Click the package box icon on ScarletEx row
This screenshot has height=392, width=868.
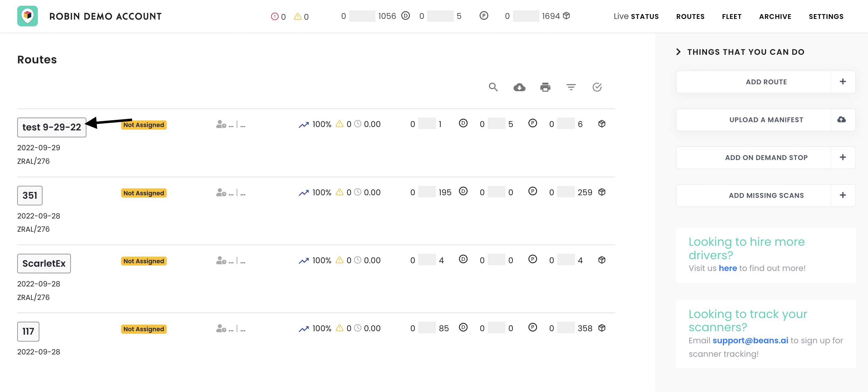(x=602, y=260)
